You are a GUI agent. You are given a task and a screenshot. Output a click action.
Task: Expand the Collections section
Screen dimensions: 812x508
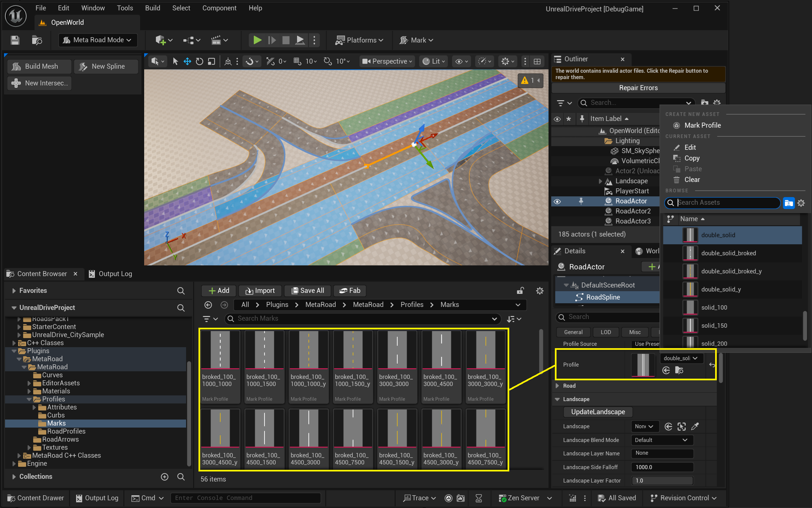14,477
